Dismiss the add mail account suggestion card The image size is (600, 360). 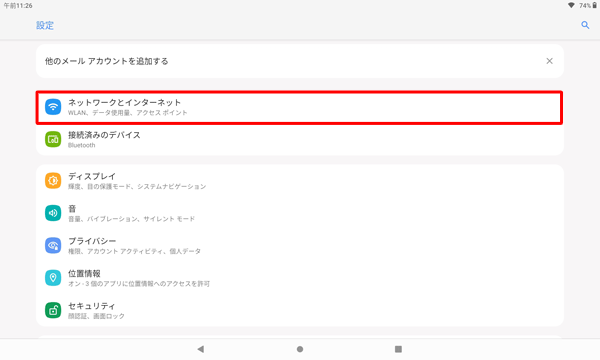549,61
